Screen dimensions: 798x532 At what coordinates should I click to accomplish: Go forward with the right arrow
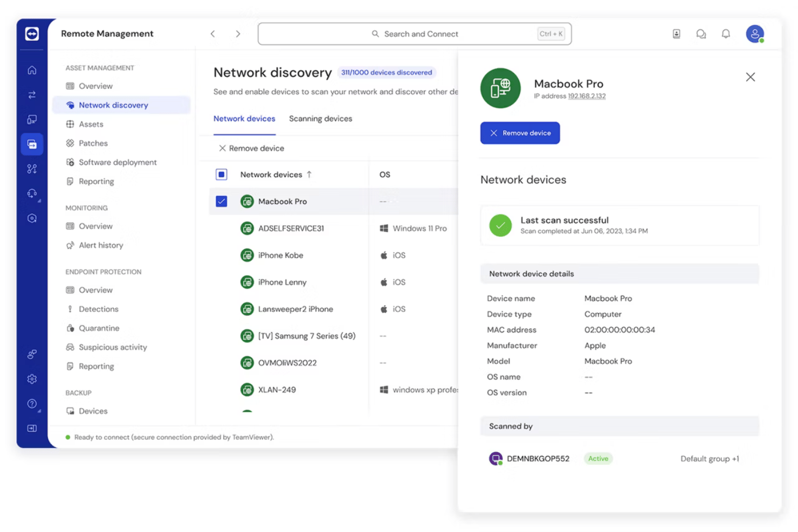click(x=238, y=34)
